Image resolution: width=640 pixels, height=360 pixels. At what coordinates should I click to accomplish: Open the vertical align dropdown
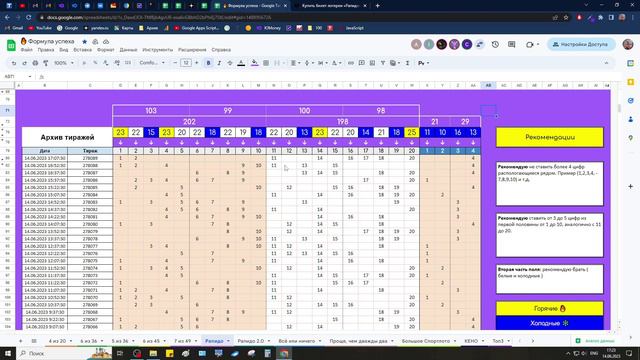pyautogui.click(x=308, y=63)
